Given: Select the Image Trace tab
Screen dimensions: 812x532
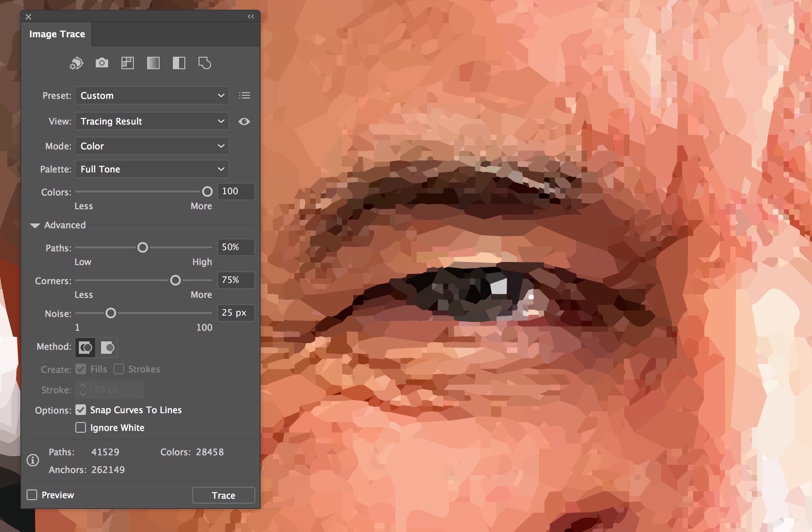Looking at the screenshot, I should [57, 34].
